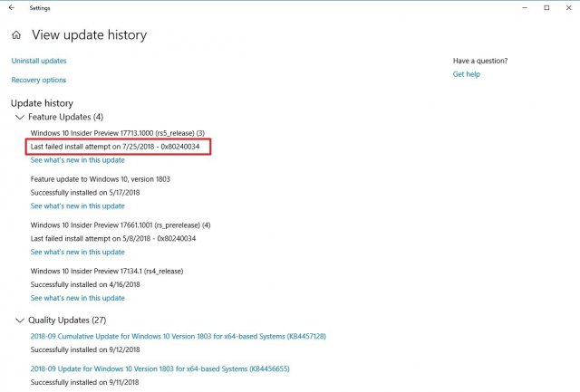The width and height of the screenshot is (580, 392).
Task: Close the Settings window
Action: (569, 8)
